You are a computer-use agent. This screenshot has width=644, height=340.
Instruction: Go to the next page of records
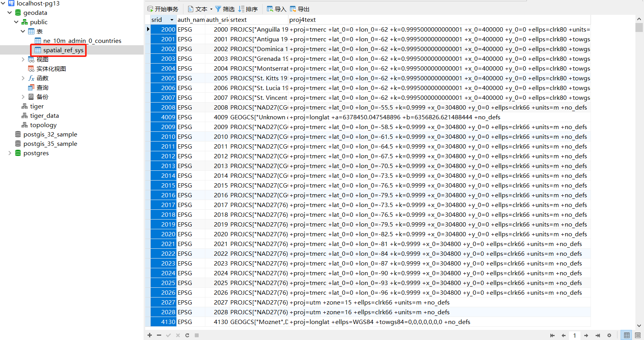pyautogui.click(x=586, y=335)
